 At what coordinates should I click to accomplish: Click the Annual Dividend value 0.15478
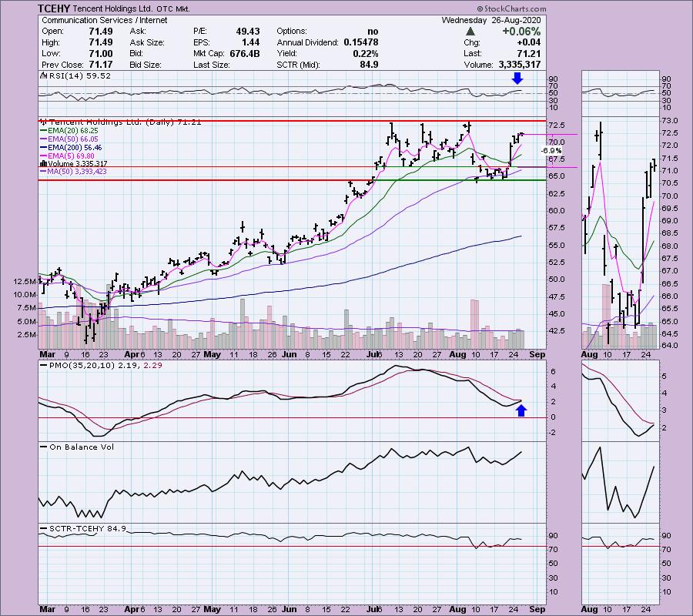click(x=360, y=42)
